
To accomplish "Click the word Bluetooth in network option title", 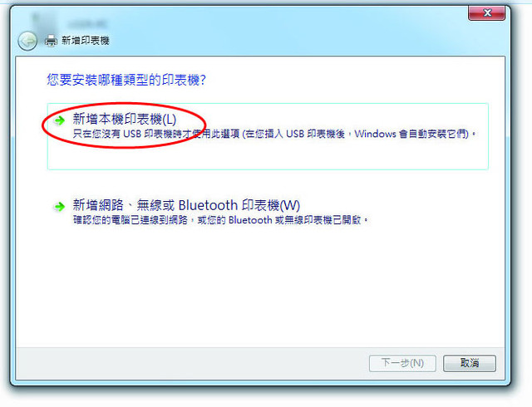I will click(x=208, y=205).
